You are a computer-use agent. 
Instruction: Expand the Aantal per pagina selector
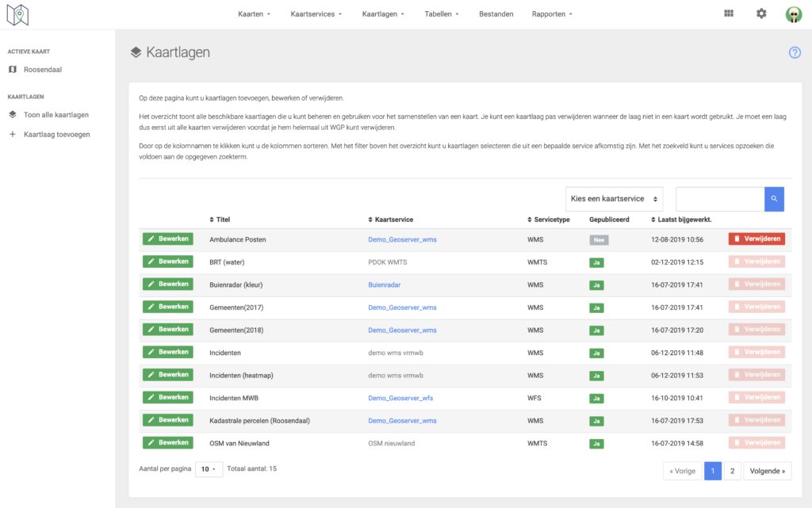pos(209,469)
